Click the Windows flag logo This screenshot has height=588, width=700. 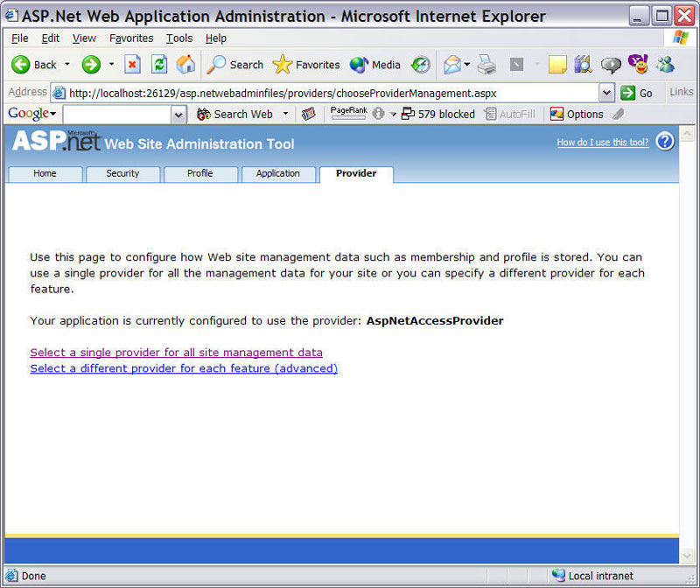click(681, 38)
